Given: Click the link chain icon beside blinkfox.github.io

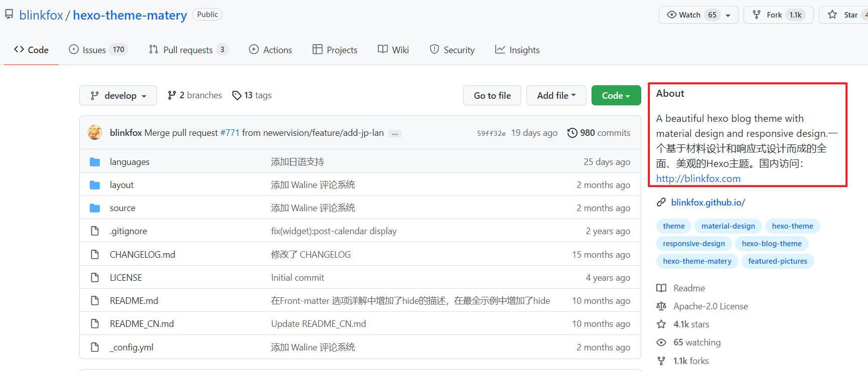Looking at the screenshot, I should pos(661,203).
